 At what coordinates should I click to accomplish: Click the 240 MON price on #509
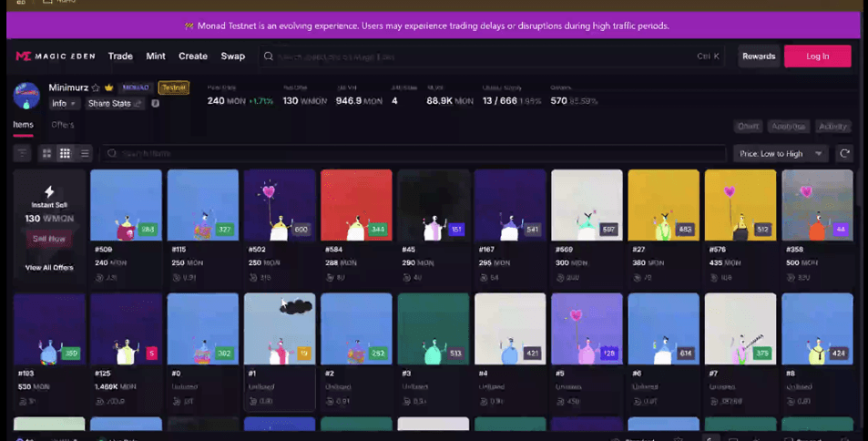point(110,262)
